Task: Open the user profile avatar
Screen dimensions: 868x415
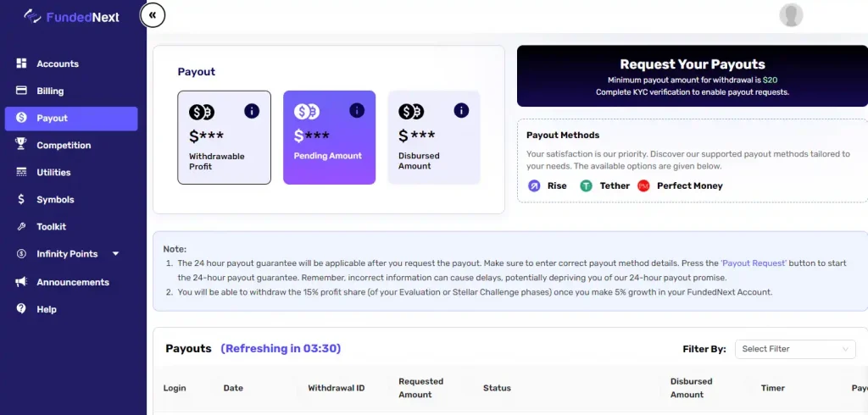Action: 791,15
